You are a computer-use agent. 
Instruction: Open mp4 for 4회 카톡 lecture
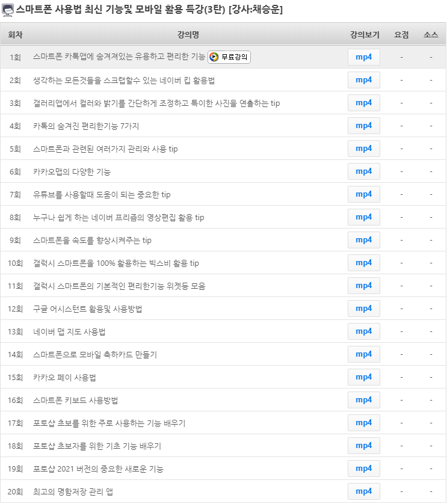(x=364, y=126)
